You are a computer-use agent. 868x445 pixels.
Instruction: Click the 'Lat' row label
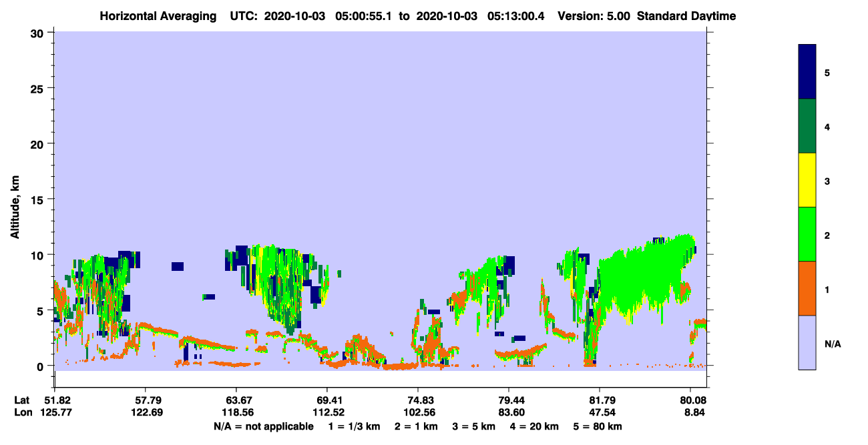click(21, 400)
